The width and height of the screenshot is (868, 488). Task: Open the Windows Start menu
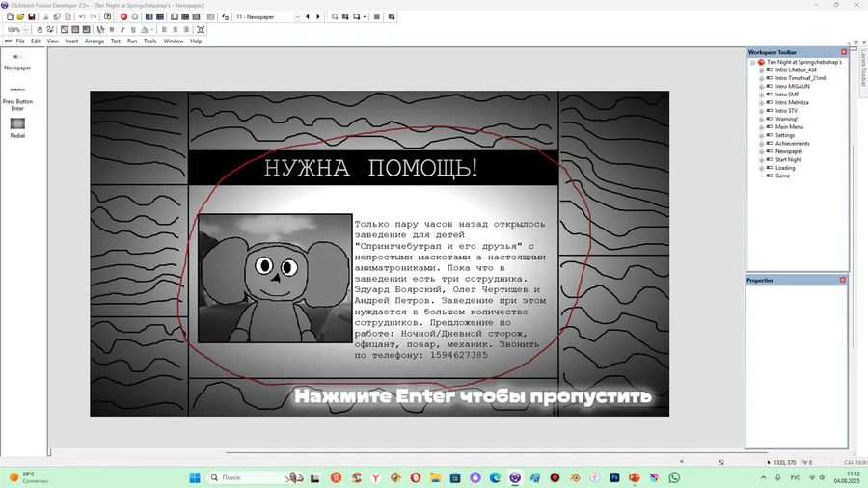click(195, 477)
